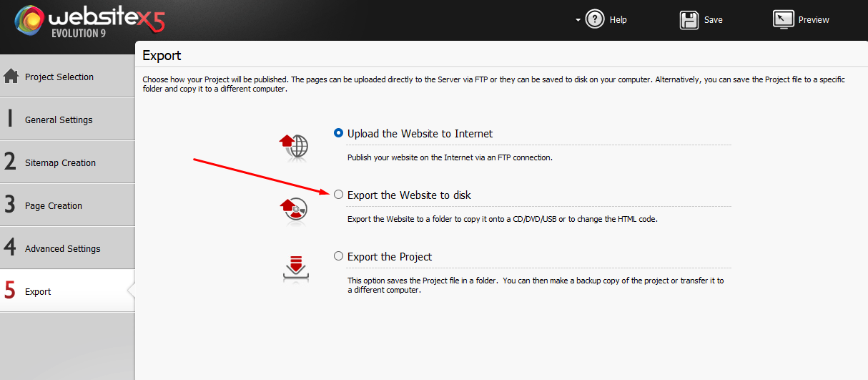Go to General Settings step
This screenshot has height=380, width=868.
pyautogui.click(x=59, y=120)
